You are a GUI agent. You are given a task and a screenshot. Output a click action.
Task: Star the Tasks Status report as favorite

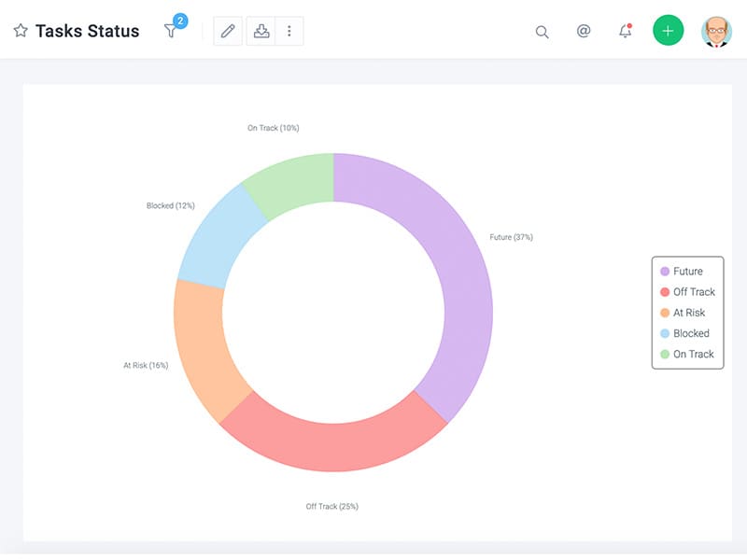pyautogui.click(x=21, y=31)
